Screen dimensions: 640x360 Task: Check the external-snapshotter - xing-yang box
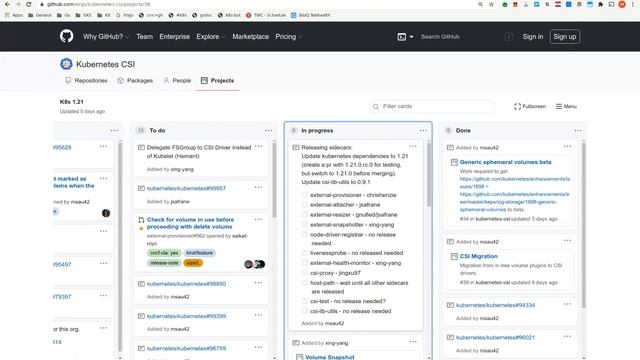coord(305,224)
